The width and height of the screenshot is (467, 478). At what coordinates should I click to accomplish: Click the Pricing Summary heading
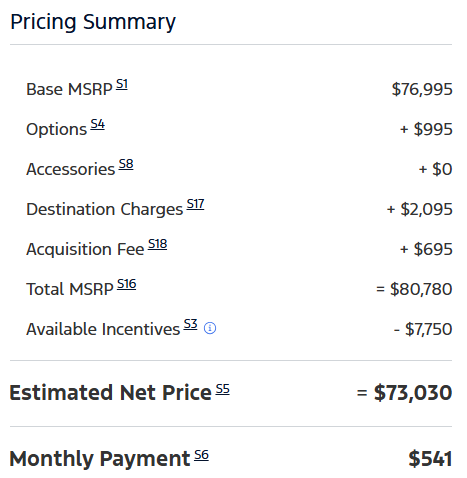(x=93, y=22)
